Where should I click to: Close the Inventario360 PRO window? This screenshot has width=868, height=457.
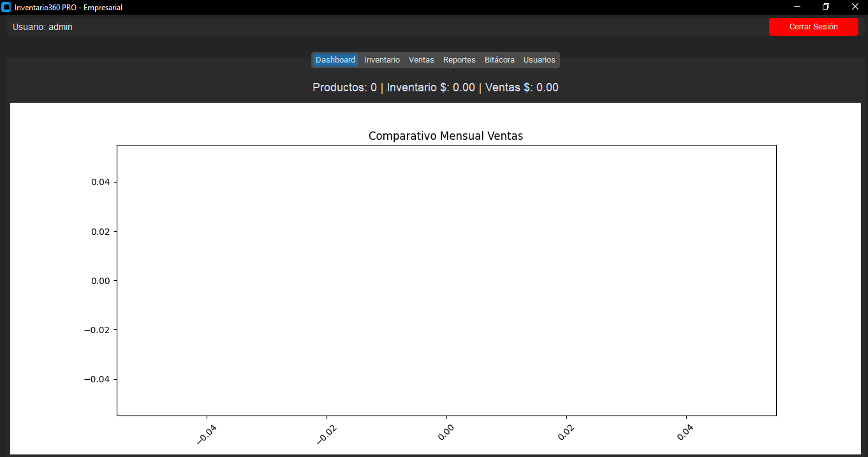coord(855,7)
